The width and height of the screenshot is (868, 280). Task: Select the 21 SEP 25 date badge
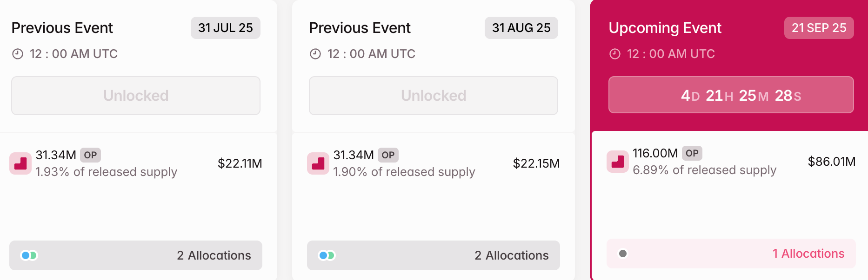pyautogui.click(x=819, y=28)
